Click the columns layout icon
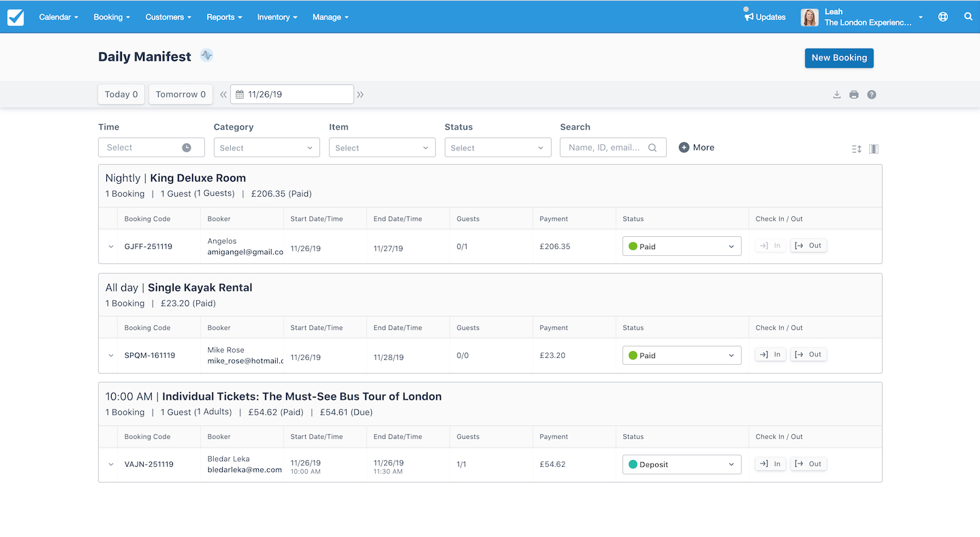980x537 pixels. [874, 149]
